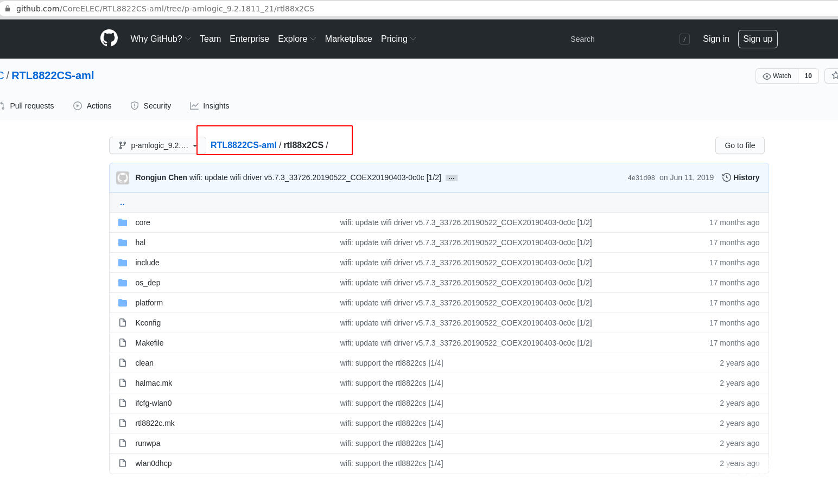The height and width of the screenshot is (504, 838).
Task: Open the clean file name
Action: [x=144, y=363]
